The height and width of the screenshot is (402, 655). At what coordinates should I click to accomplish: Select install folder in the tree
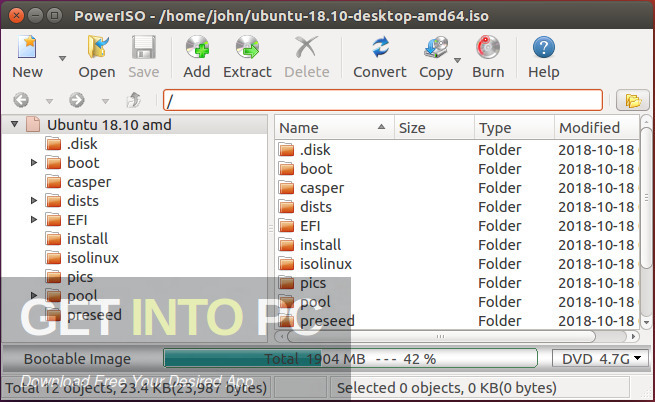tap(87, 239)
